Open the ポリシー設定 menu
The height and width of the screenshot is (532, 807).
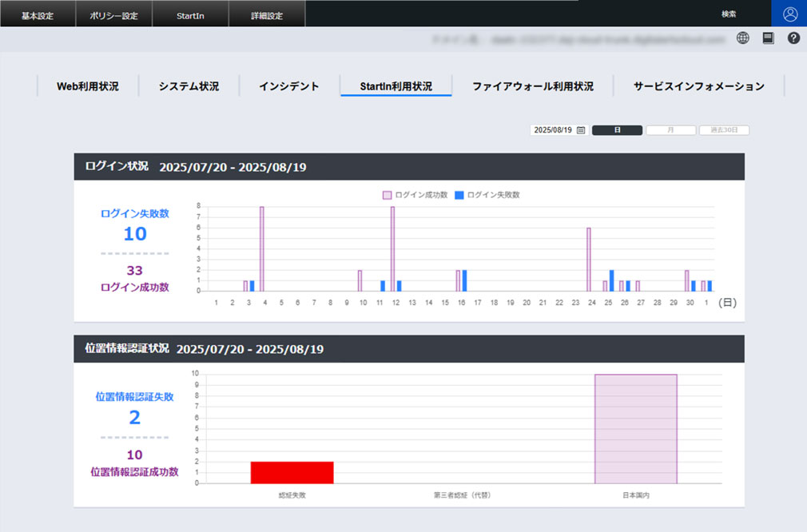tap(113, 14)
